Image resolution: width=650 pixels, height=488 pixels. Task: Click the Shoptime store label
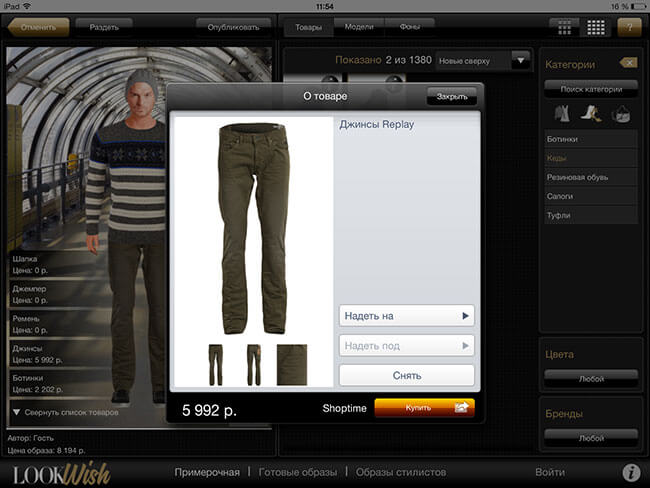[x=344, y=408]
